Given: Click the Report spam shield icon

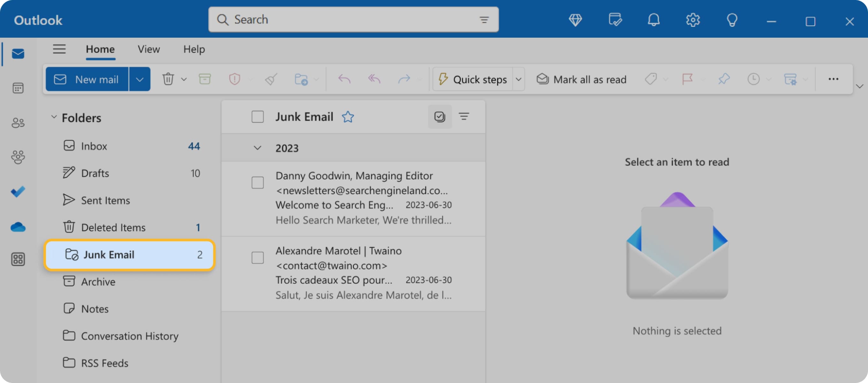Looking at the screenshot, I should 235,79.
